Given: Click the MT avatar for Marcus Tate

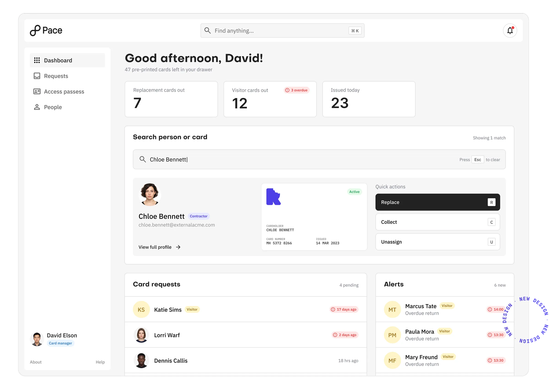Looking at the screenshot, I should pos(392,309).
